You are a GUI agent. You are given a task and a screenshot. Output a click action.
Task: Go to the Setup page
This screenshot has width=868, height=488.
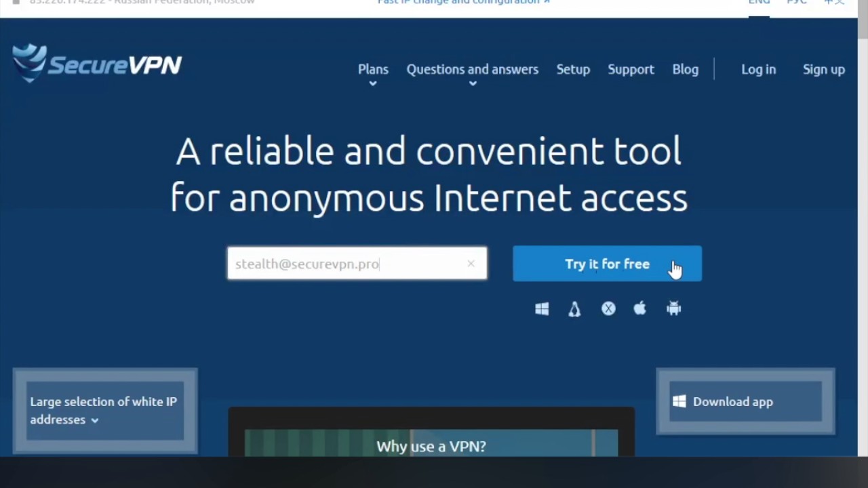coord(573,69)
